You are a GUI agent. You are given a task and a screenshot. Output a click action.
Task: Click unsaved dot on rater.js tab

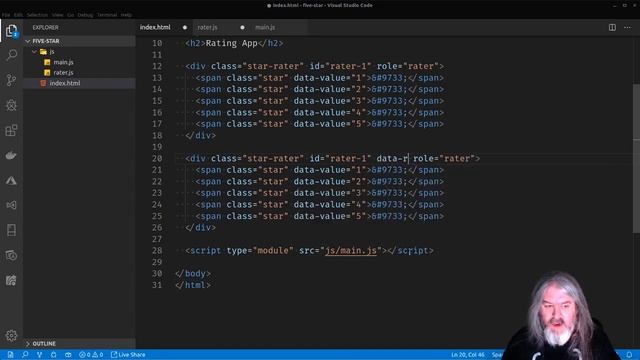[x=242, y=27]
